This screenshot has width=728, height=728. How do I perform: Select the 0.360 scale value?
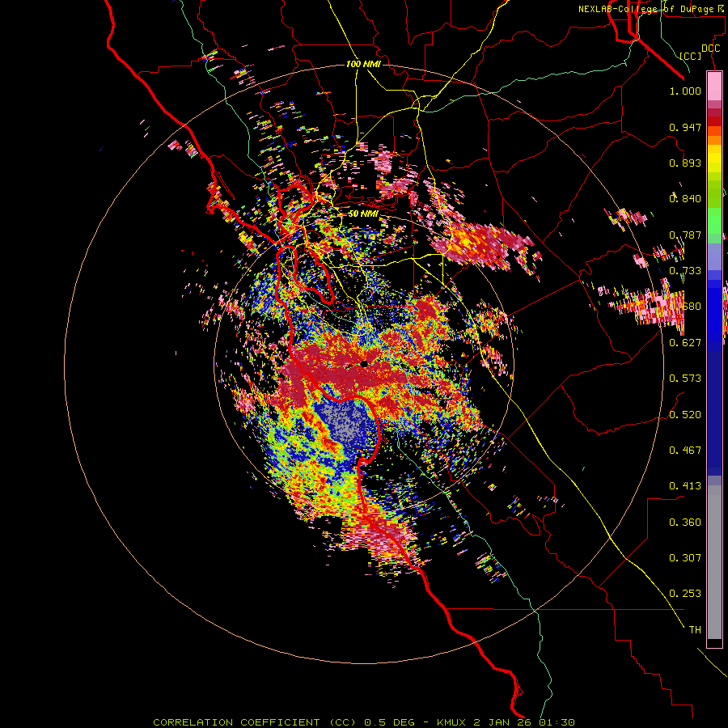coord(685,523)
